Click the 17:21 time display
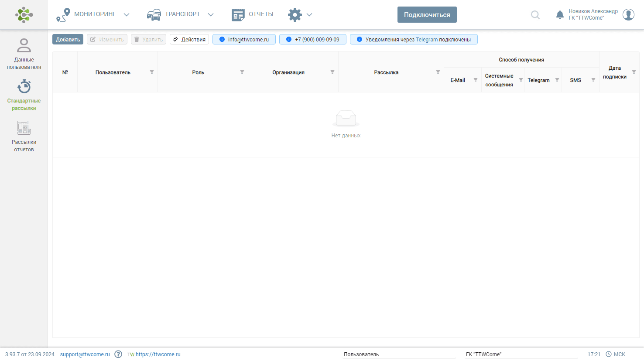This screenshot has height=361, width=644. pyautogui.click(x=594, y=354)
